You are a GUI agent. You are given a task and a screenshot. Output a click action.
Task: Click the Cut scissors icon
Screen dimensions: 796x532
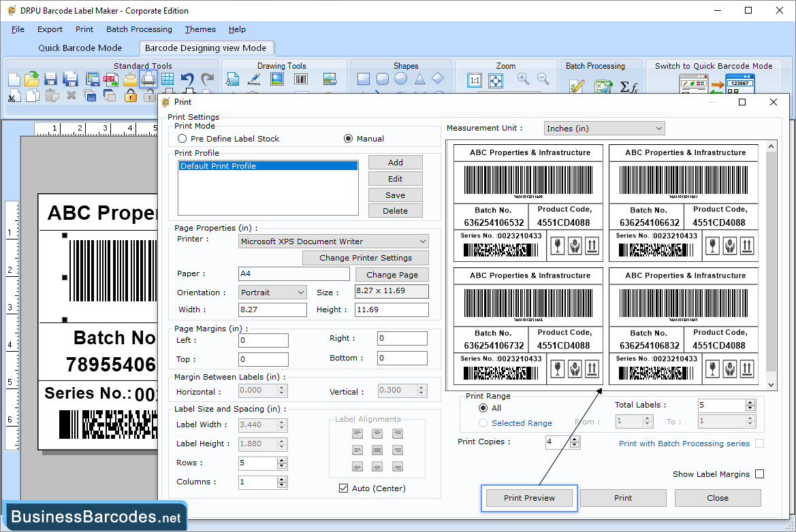click(x=14, y=95)
